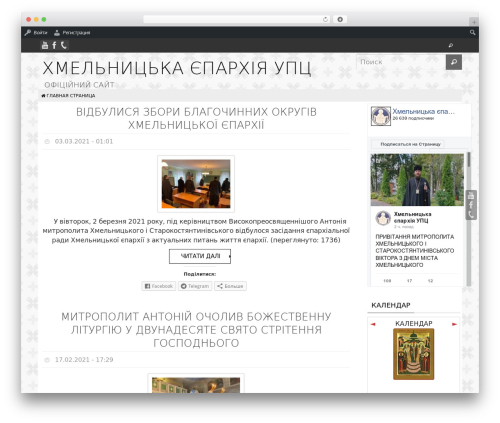Click the Поиск search input field

click(401, 62)
